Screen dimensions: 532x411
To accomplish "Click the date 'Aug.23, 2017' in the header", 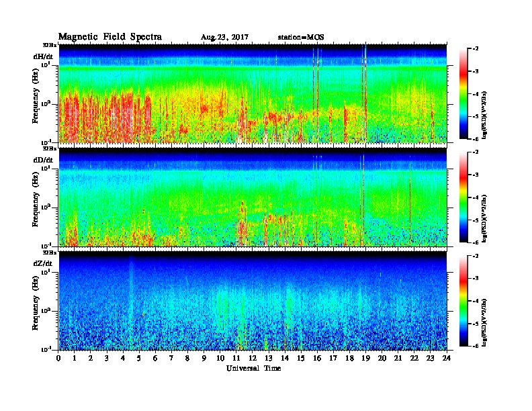I will point(224,38).
